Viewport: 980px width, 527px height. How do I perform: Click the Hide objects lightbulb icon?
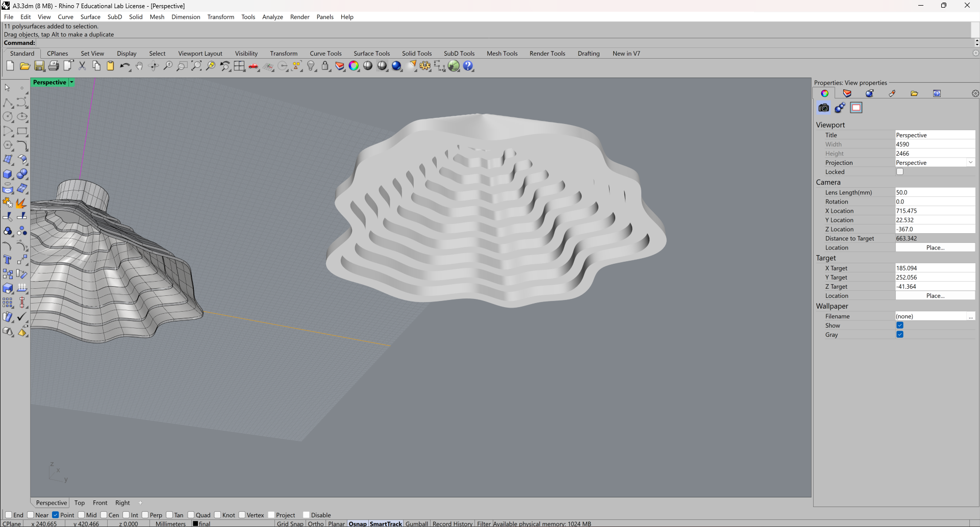coord(311,66)
